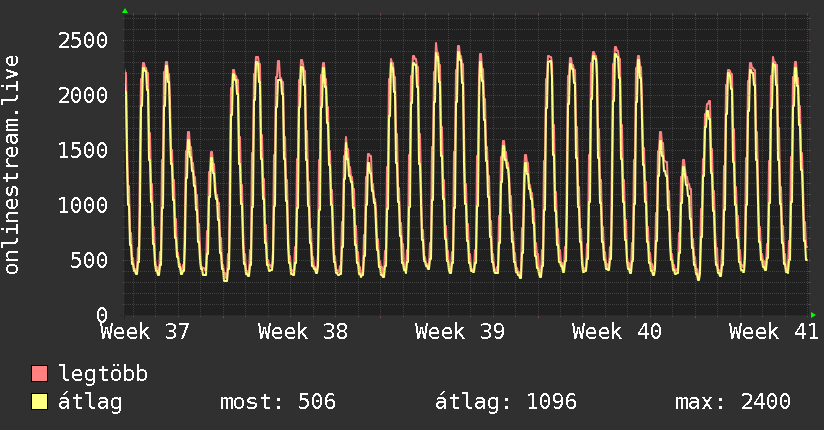Click the Week 40 axis label
This screenshot has width=824, height=430.
pos(617,332)
